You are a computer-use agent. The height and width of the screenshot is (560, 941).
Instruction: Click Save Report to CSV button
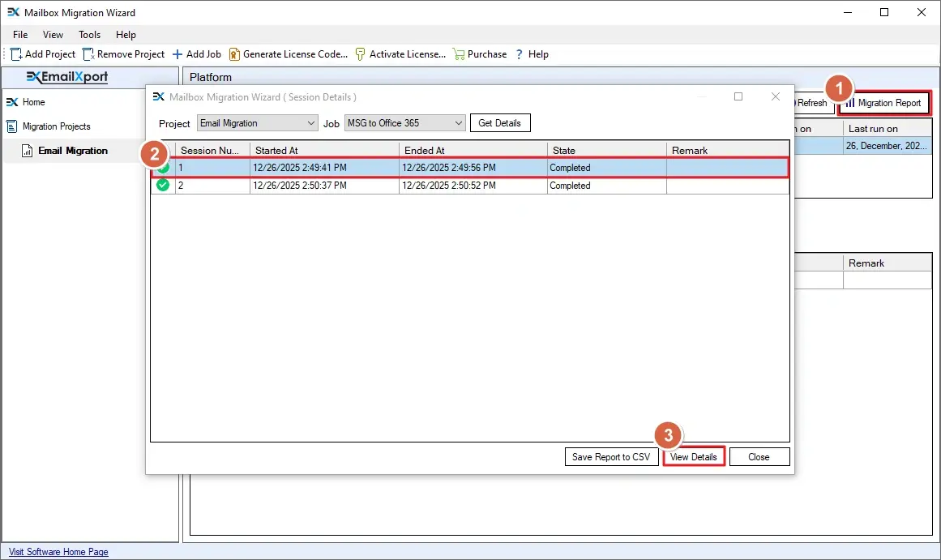610,457
